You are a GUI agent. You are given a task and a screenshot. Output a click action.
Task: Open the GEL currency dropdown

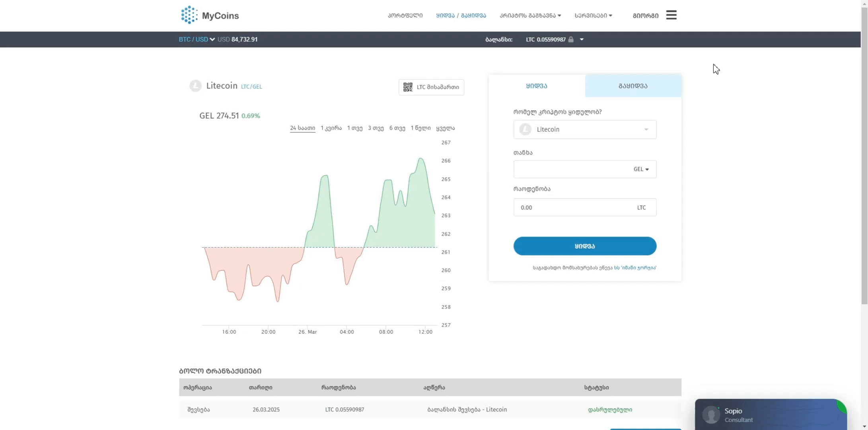(641, 169)
